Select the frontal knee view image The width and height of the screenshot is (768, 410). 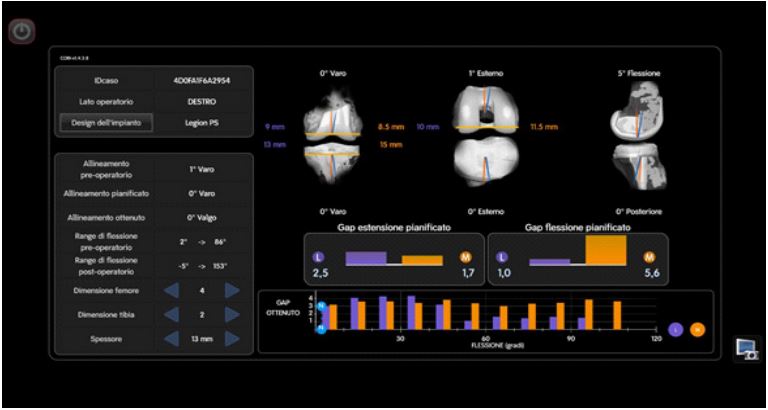(334, 137)
